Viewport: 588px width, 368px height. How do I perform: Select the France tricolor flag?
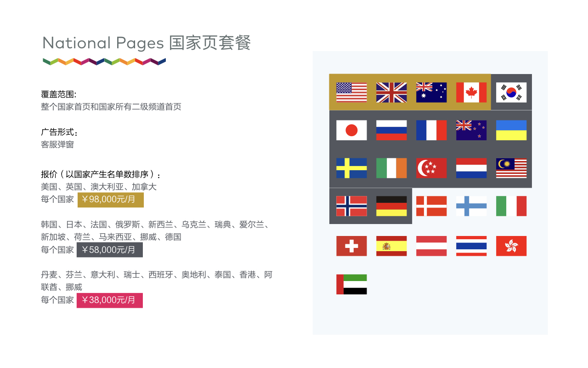(x=431, y=130)
